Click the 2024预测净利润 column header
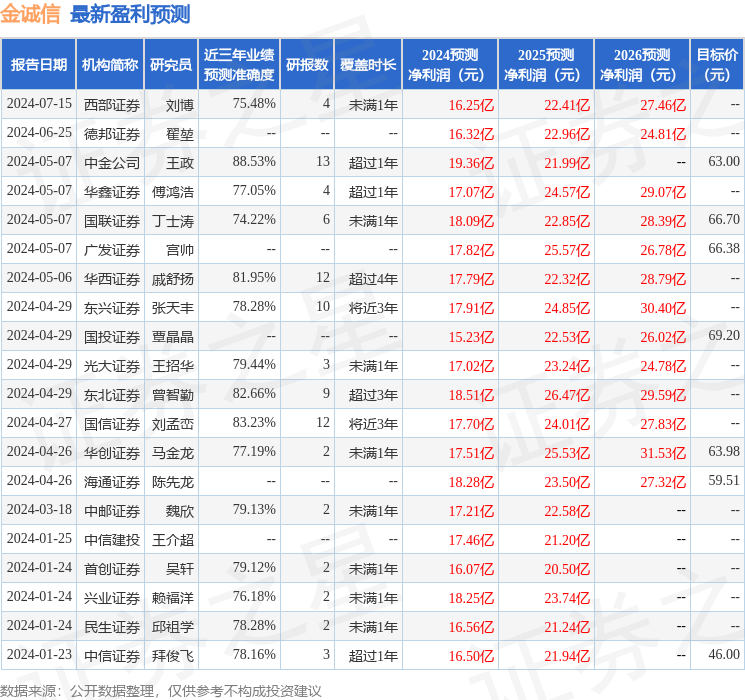The width and height of the screenshot is (745, 700). point(450,65)
